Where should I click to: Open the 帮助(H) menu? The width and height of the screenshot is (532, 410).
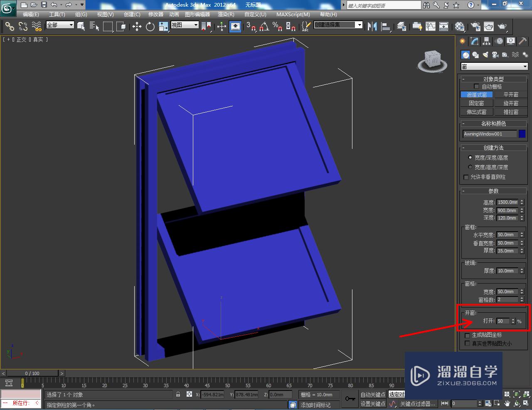pos(328,15)
